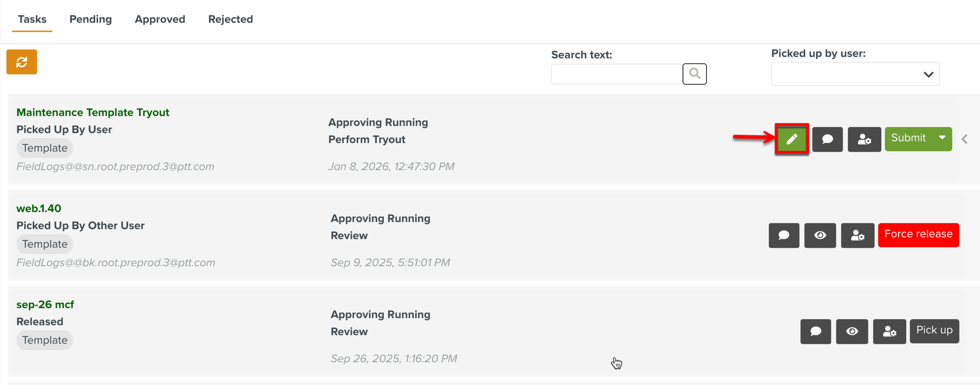Image resolution: width=980 pixels, height=385 pixels.
Task: View sep-26 mcf task with eye icon
Action: 851,331
